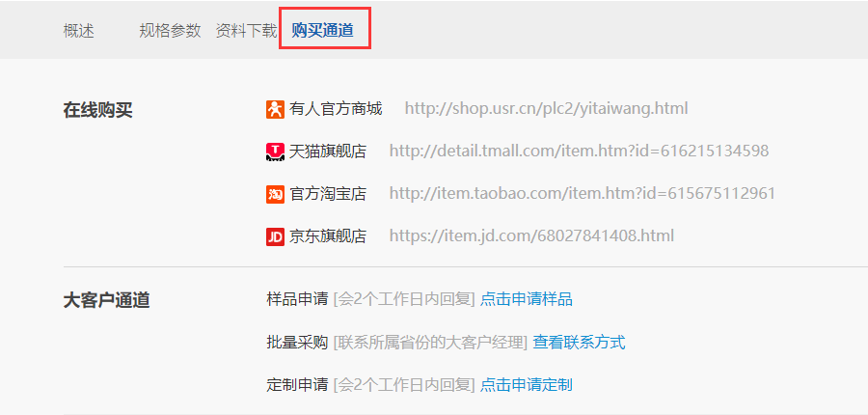Open the detail.tmall.com item link
The width and height of the screenshot is (868, 415).
(579, 151)
